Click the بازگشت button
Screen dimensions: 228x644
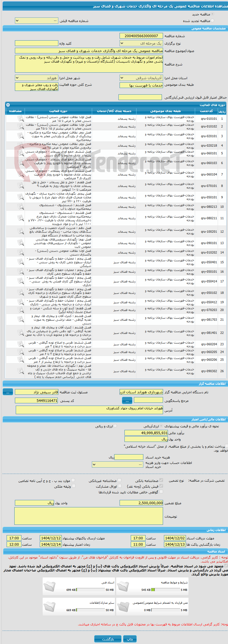(x=108, y=639)
